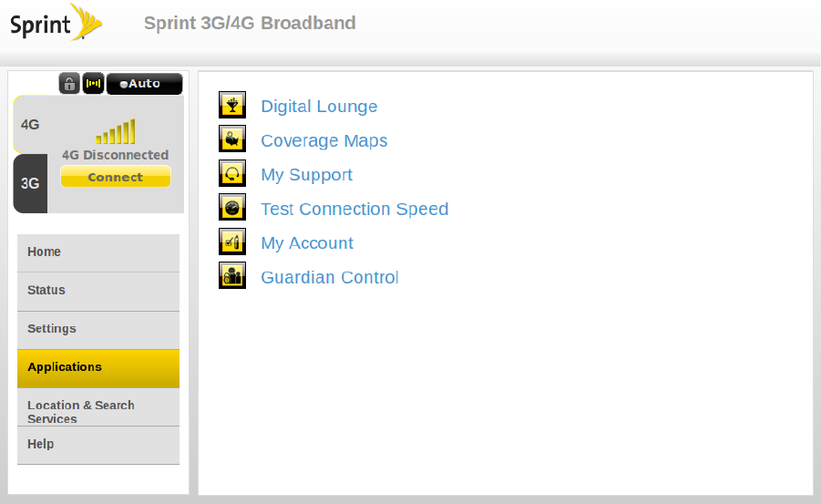The height and width of the screenshot is (504, 821).
Task: Click the Digital Lounge cocktail glass icon
Action: click(x=232, y=105)
